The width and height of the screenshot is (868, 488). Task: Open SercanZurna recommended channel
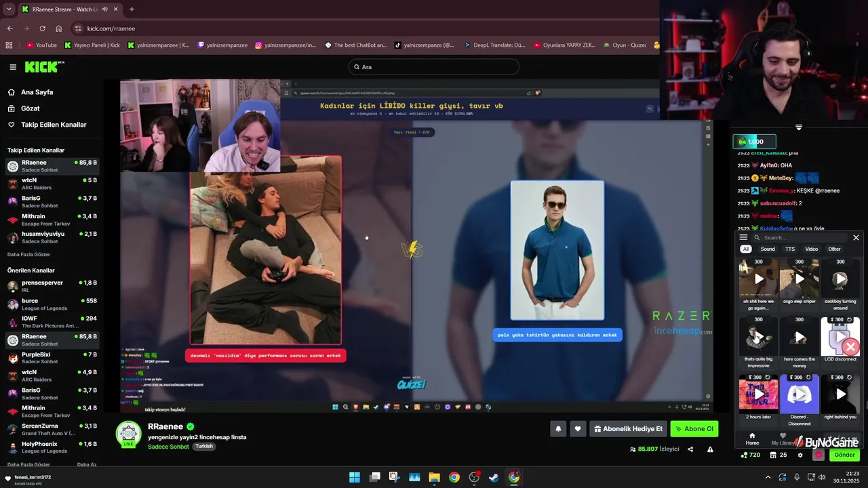click(52, 430)
